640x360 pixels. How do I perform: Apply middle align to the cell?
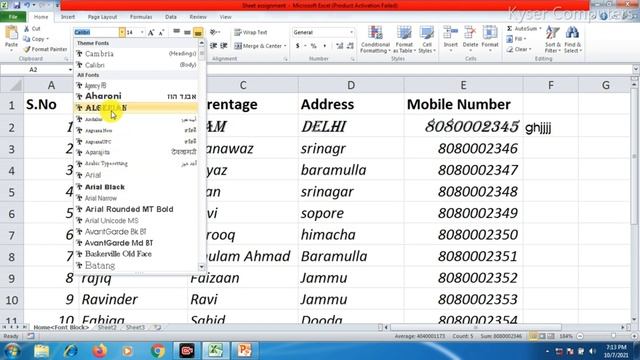coord(187,32)
